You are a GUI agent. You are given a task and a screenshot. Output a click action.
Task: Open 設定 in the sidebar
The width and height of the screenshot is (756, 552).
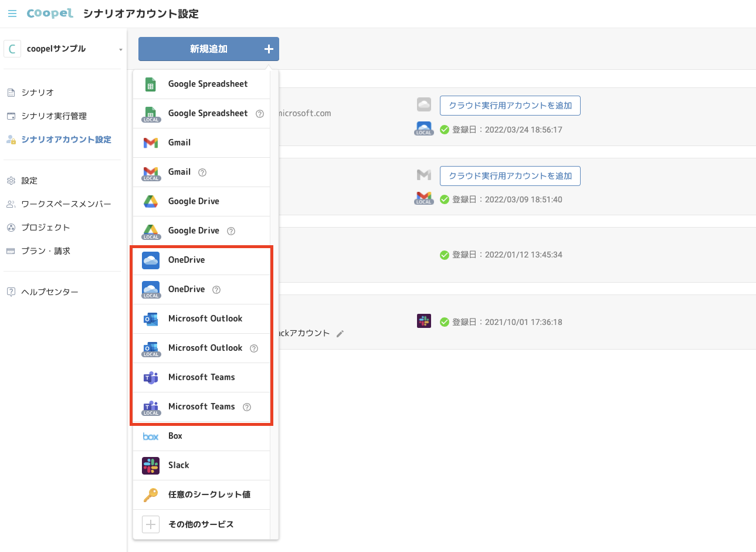(x=29, y=181)
